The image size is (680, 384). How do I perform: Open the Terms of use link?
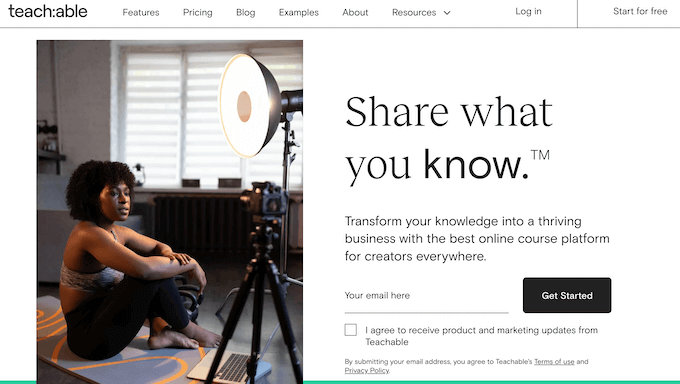pyautogui.click(x=554, y=361)
